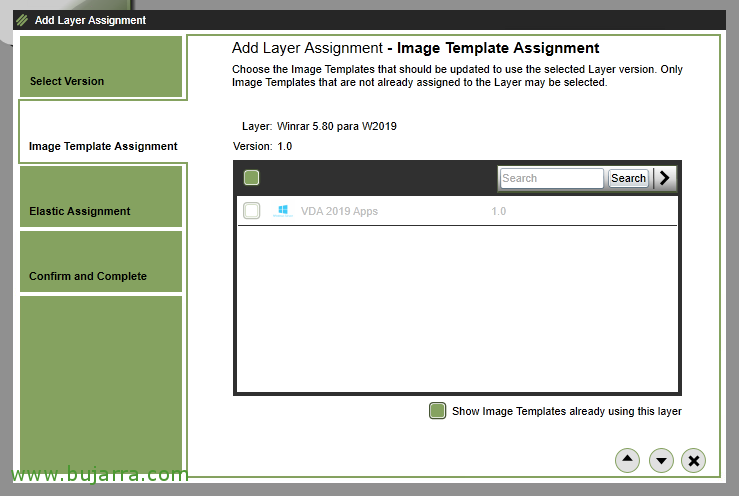Image resolution: width=739 pixels, height=496 pixels.
Task: Click the up arrow to go back
Action: (x=627, y=460)
